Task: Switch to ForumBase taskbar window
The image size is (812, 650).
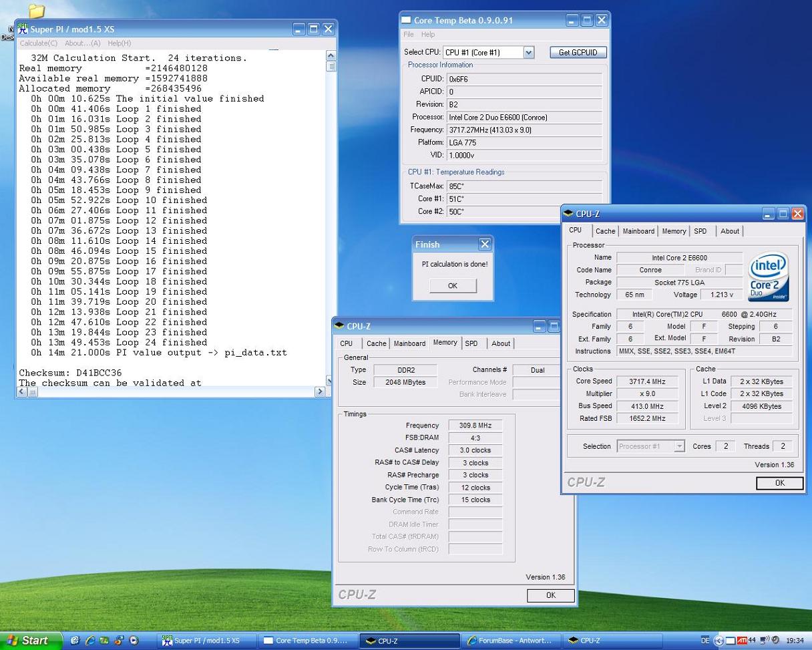Action: tap(510, 640)
